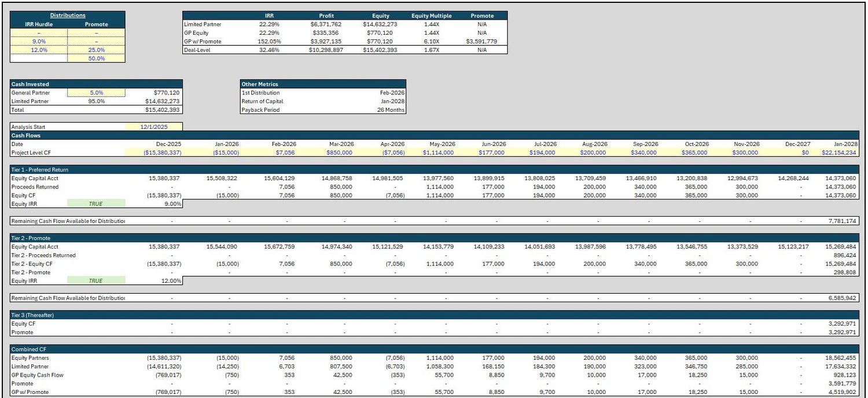
Task: Click Tier 1 capital account 14,868,758
Action: coord(338,178)
